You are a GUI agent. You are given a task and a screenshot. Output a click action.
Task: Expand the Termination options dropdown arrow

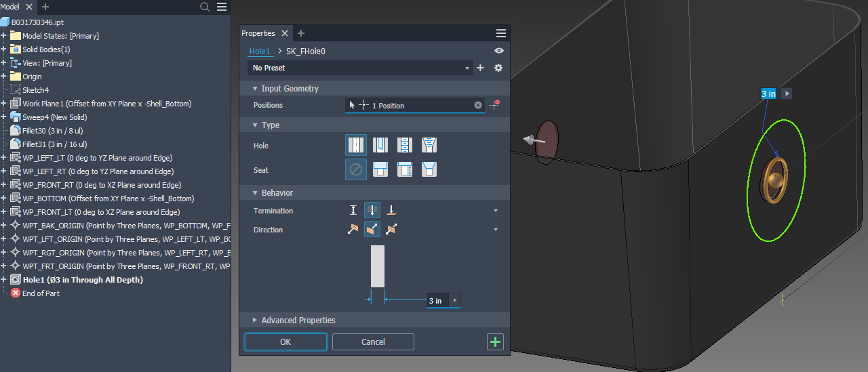496,211
